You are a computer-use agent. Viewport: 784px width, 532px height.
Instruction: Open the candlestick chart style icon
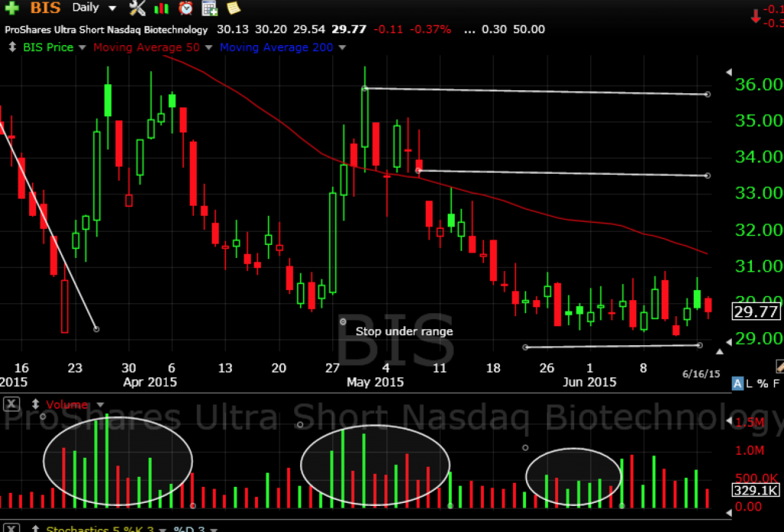coord(162,8)
